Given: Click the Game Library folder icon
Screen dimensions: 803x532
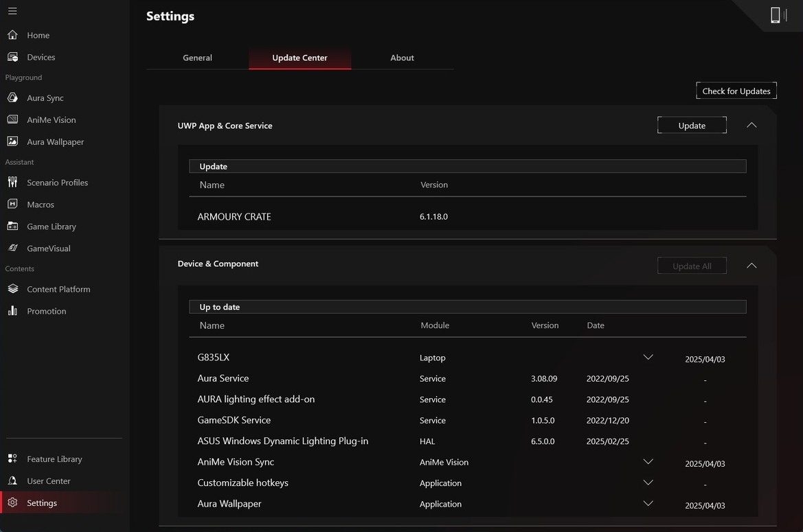Looking at the screenshot, I should (13, 226).
